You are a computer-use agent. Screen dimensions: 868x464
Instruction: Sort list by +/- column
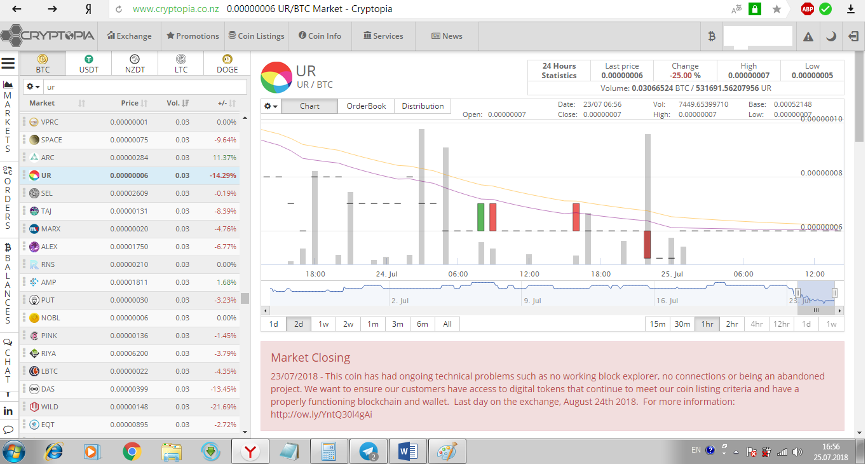coord(226,103)
